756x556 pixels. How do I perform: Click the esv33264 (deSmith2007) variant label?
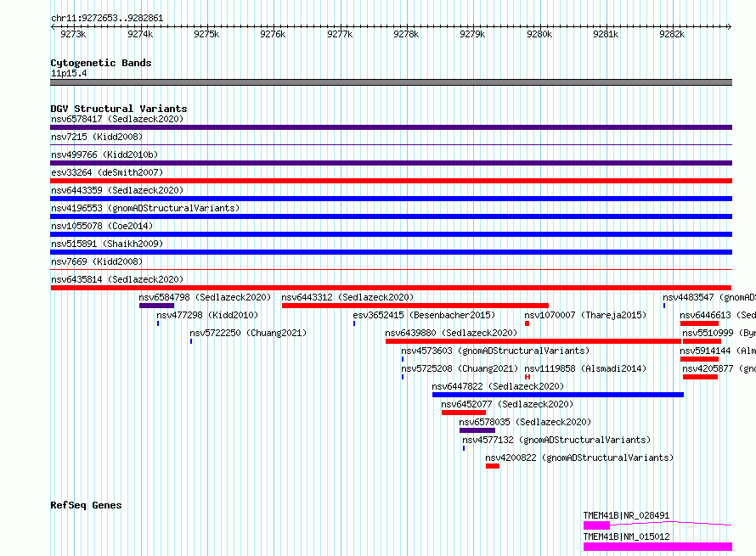tap(107, 172)
